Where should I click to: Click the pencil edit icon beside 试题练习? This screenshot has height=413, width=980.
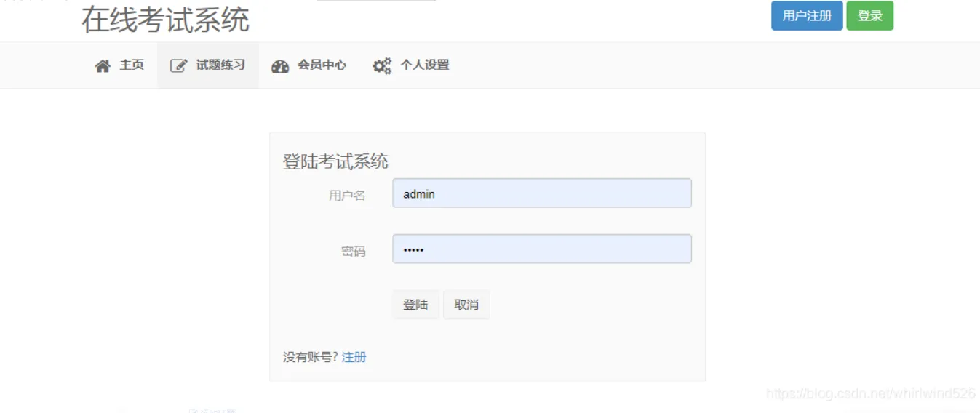[178, 66]
